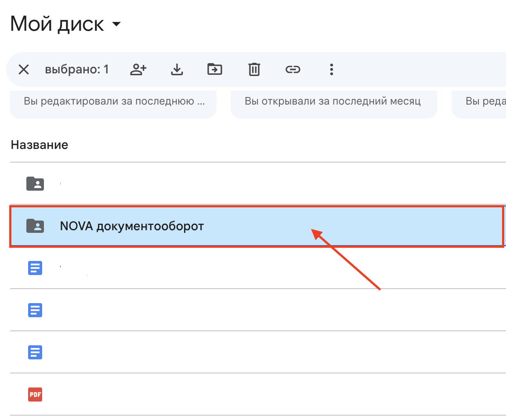The height and width of the screenshot is (420, 506).
Task: Click the download icon in toolbar
Action: pos(177,69)
